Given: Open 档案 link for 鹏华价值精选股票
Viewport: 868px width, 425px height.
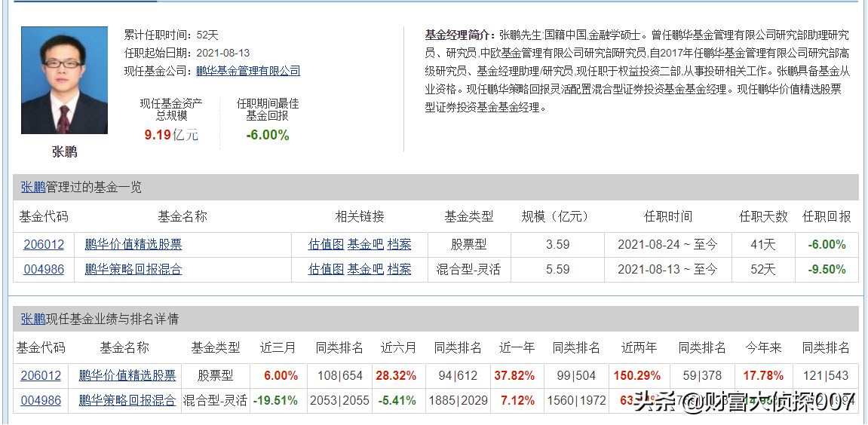Looking at the screenshot, I should [x=399, y=245].
